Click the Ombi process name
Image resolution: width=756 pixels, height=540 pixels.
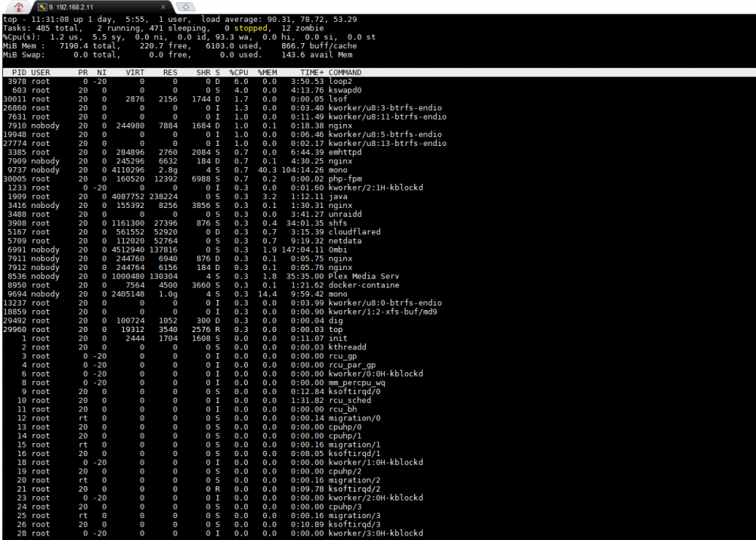337,250
